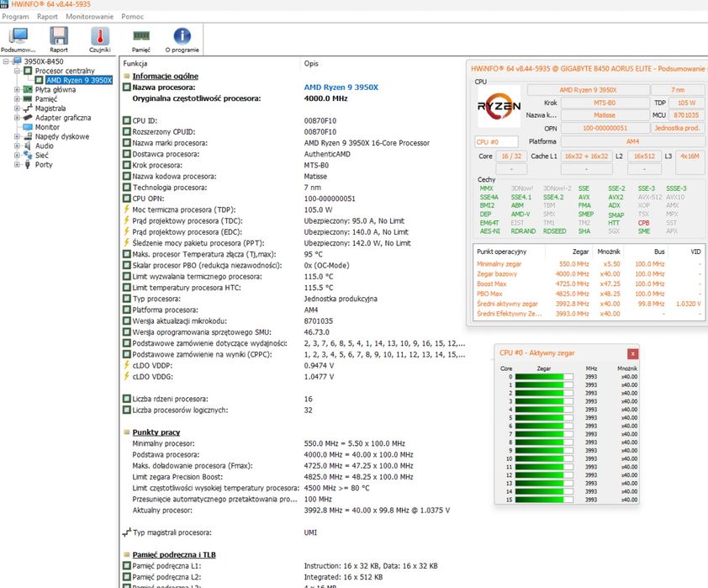Click the PBO Max row in summary
Screen dimensions: 708x588
click(589, 294)
